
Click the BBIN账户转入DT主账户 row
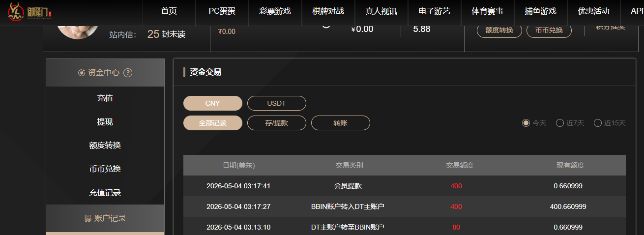tap(405, 207)
